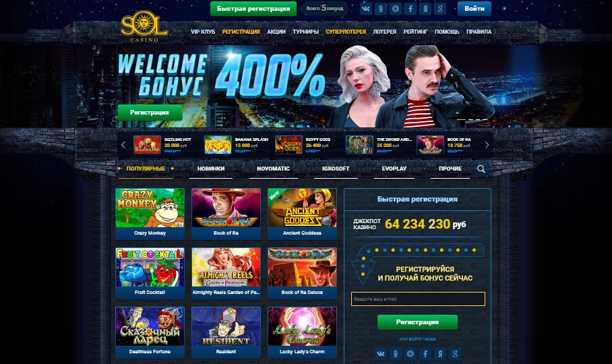Switch to the IGROSOFT games tab

[x=336, y=169]
